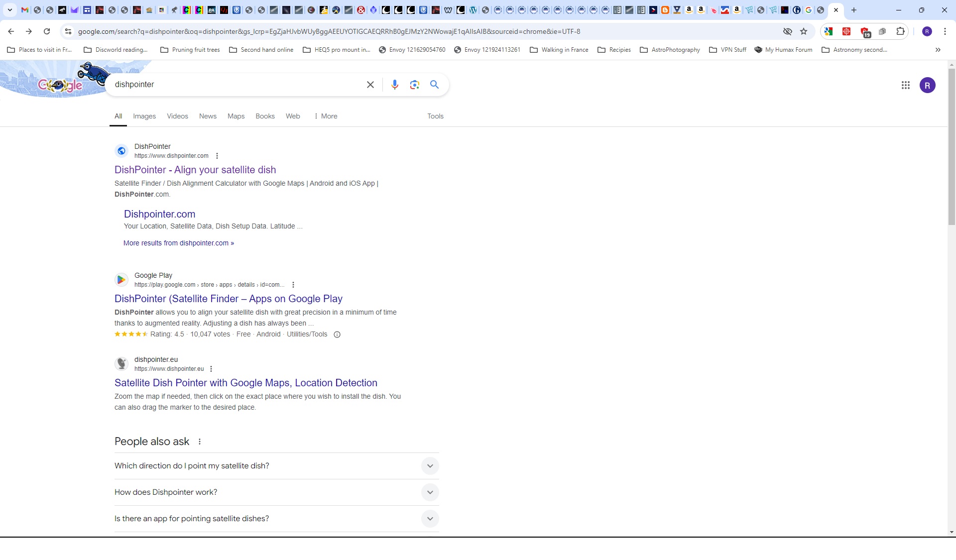View site information icon in address bar
Image resolution: width=956 pixels, height=560 pixels.
pyautogui.click(x=68, y=31)
